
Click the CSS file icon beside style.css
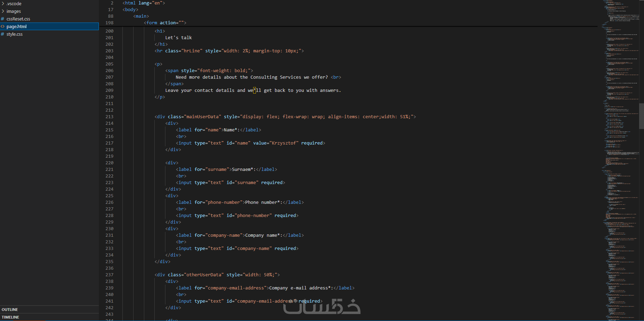click(3, 34)
